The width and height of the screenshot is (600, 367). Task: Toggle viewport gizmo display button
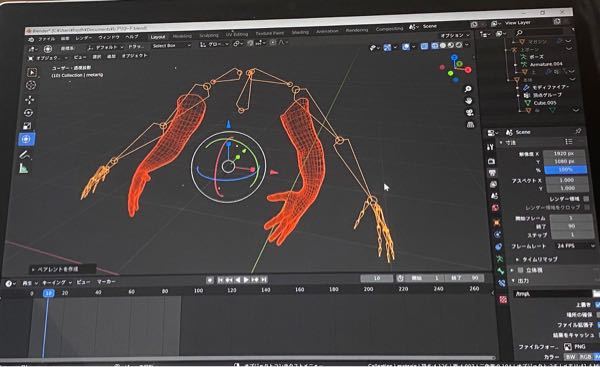point(388,47)
